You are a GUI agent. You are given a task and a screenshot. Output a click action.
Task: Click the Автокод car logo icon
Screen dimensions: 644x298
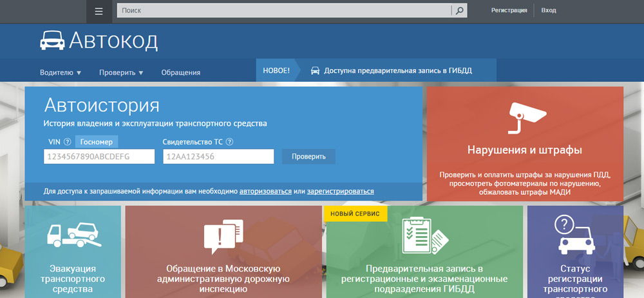coord(52,41)
